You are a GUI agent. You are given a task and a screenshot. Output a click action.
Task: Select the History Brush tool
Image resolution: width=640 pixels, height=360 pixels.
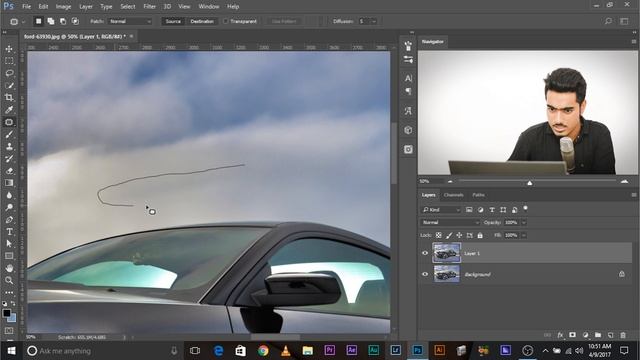[x=9, y=159]
